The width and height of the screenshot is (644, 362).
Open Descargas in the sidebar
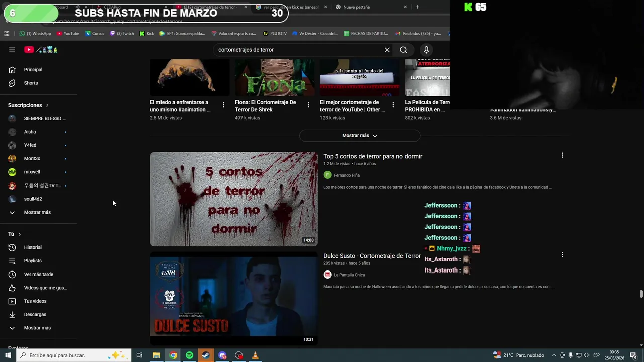click(39, 314)
